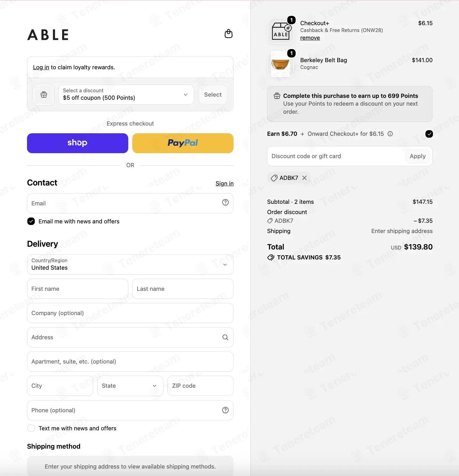
Task: Click the remove link under Checkout+
Action: tap(310, 38)
